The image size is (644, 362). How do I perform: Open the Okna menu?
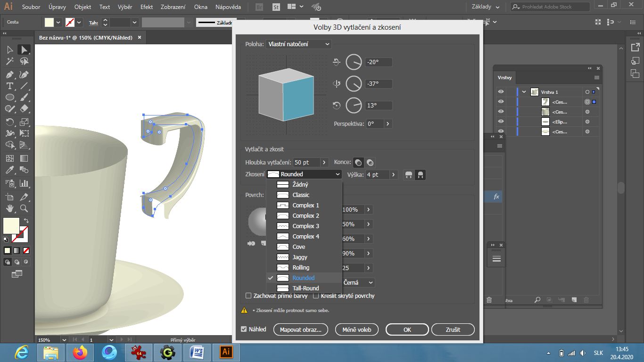[201, 7]
